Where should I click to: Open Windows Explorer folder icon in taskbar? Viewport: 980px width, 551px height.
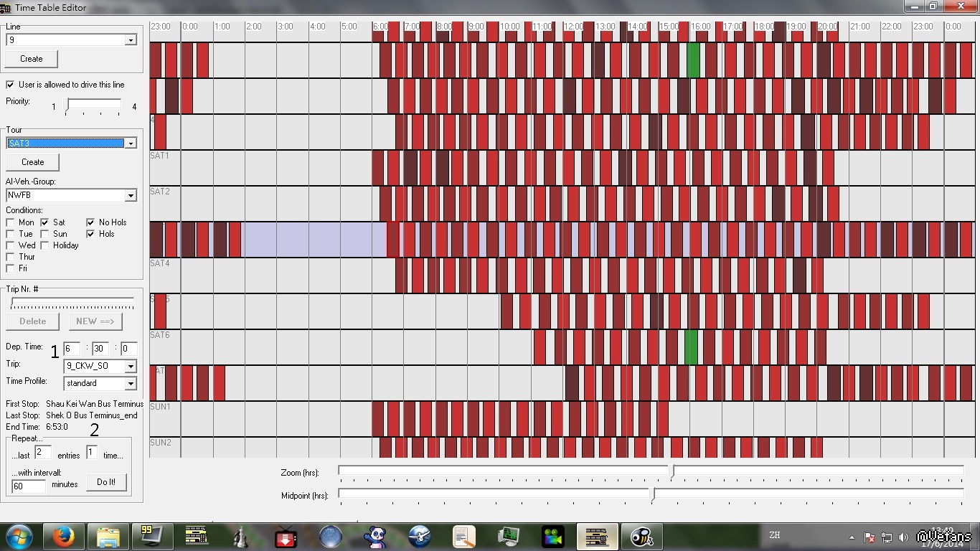coord(108,537)
